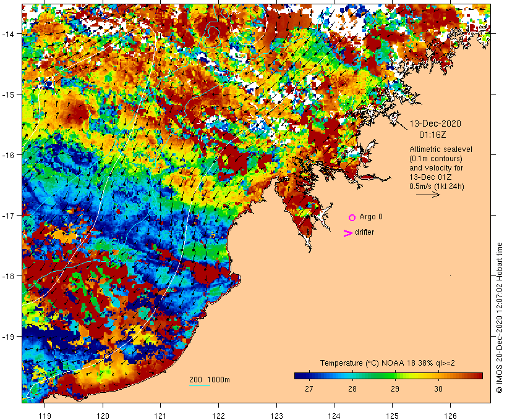507x420 pixels.
Task: Click the '126' longitude axis label
Action: [450, 416]
